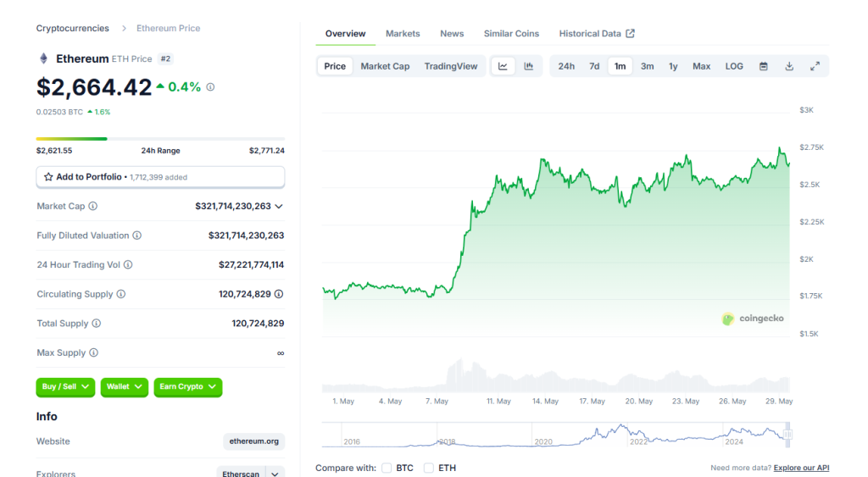
Task: Click the 24h range progress bar
Action: (160, 139)
